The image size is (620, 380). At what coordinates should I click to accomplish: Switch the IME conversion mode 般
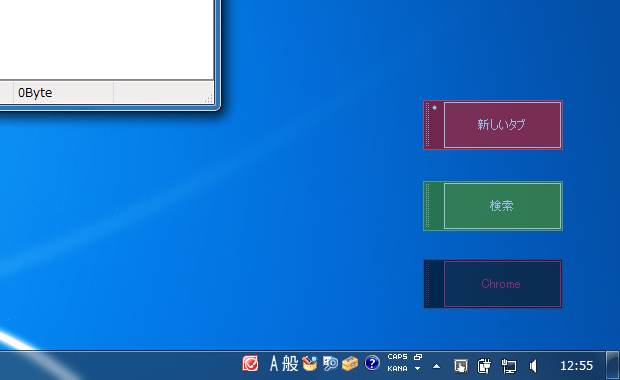tap(290, 363)
